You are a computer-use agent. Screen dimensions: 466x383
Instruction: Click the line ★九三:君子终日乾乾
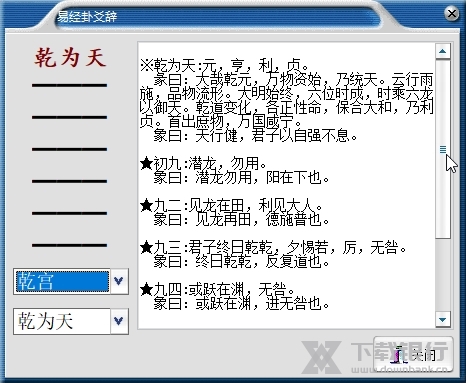273,247
